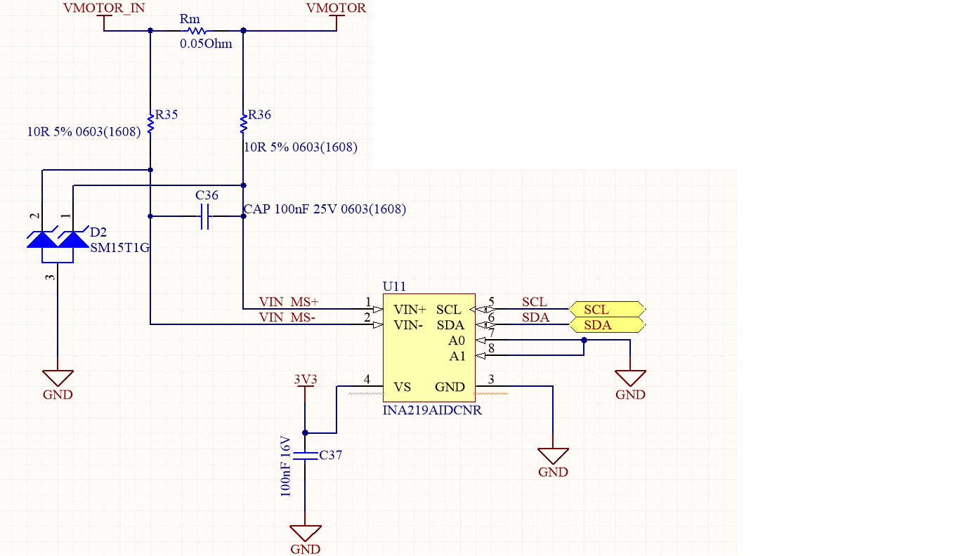Select the vertical 100nF 16V text
980x556 pixels.
click(x=285, y=465)
